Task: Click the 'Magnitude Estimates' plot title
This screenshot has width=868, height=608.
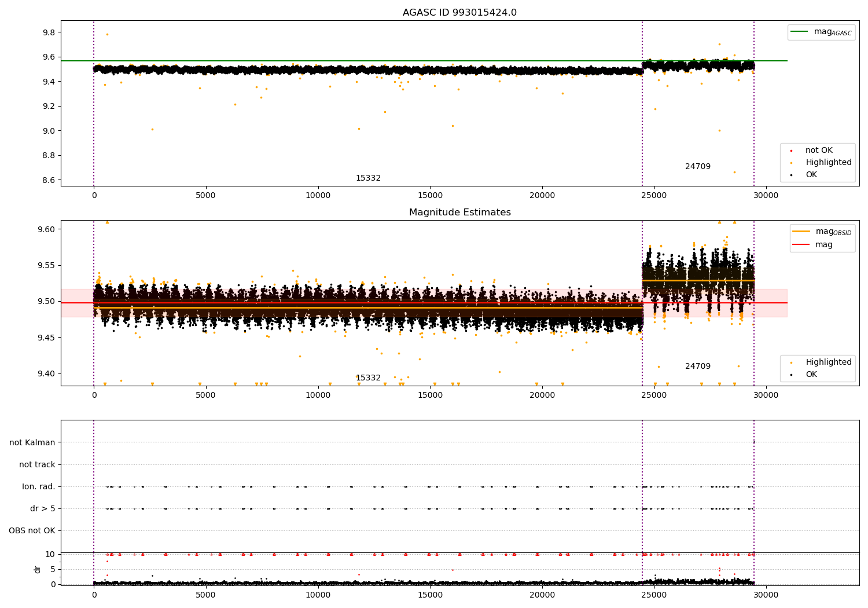Action: click(x=459, y=213)
